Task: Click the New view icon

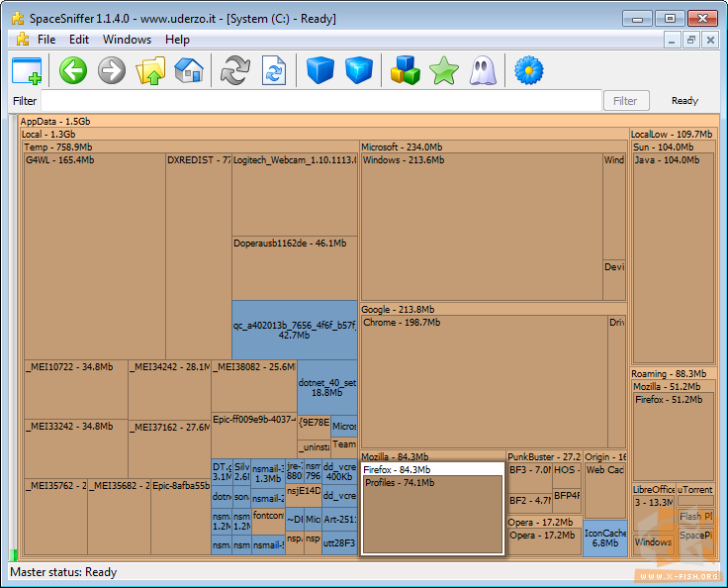Action: click(x=27, y=70)
